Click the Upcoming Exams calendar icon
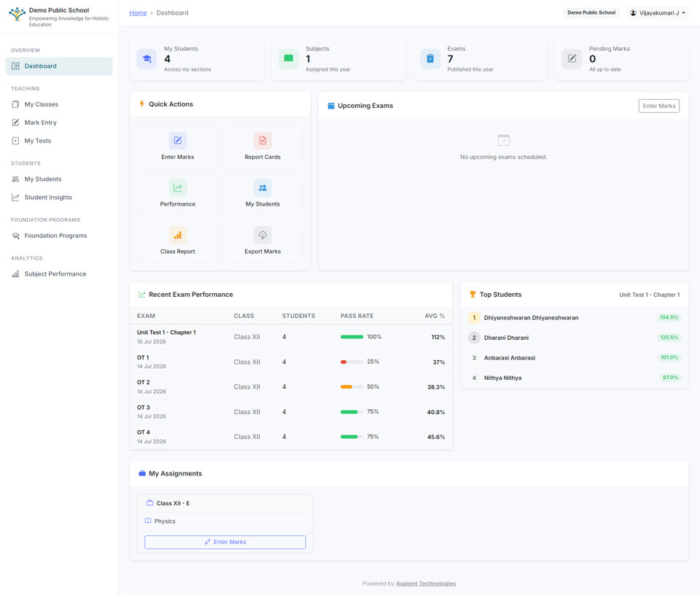 pyautogui.click(x=331, y=106)
